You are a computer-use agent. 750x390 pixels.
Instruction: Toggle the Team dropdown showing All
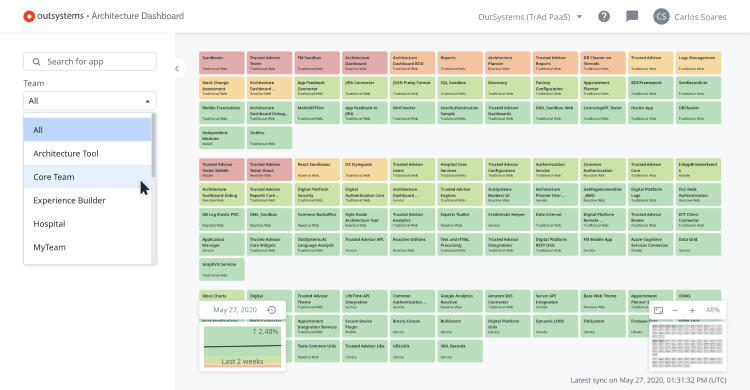click(90, 101)
